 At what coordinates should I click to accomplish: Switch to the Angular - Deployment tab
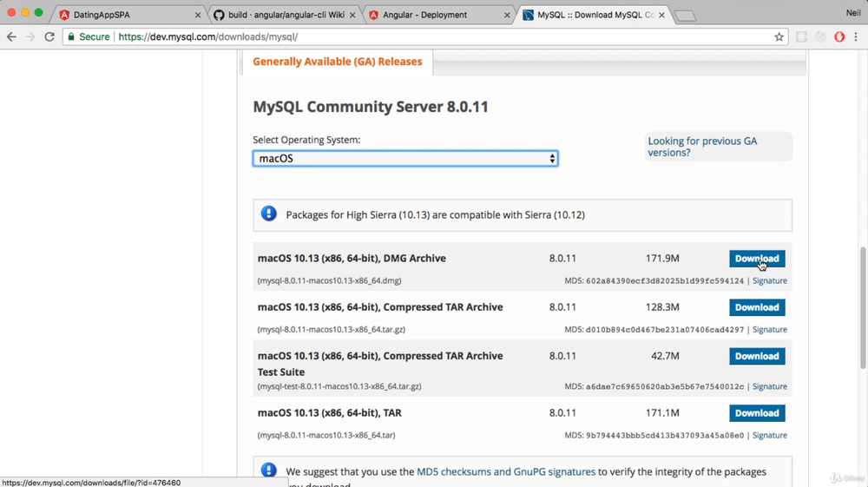438,15
